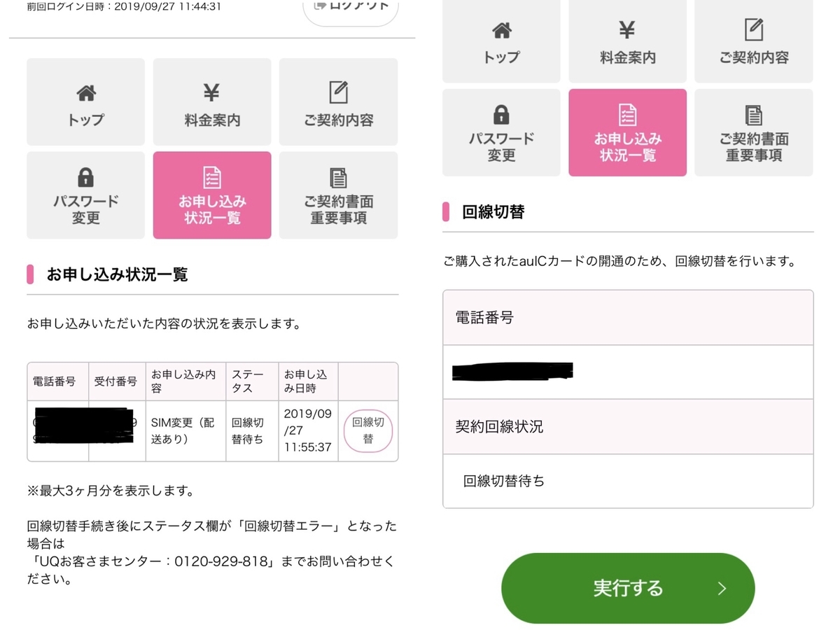The width and height of the screenshot is (840, 630).
Task: Open ご契約内容 pencil icon in left grid
Action: tap(338, 101)
